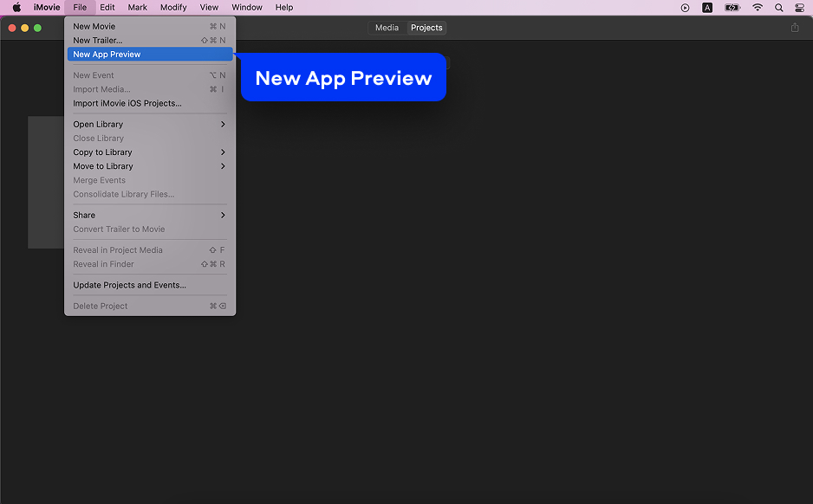This screenshot has height=504, width=813.
Task: Open Control Center icon
Action: 800,7
